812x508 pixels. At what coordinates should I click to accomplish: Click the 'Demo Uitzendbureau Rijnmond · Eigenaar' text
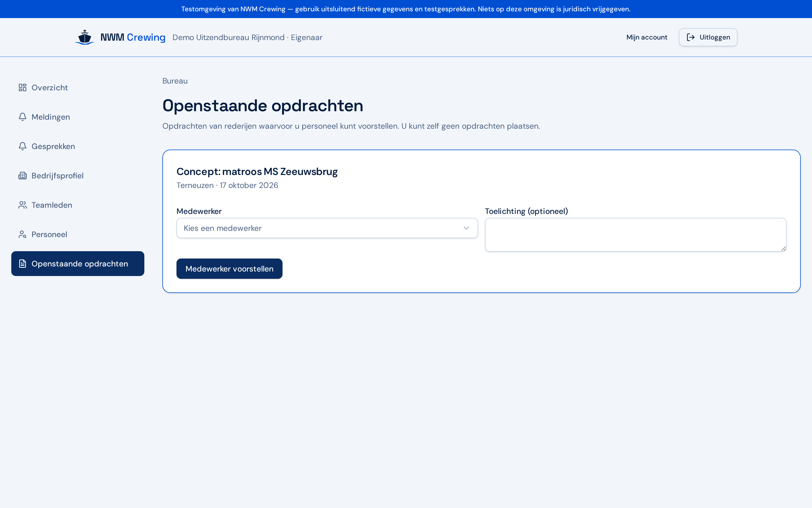coord(247,37)
